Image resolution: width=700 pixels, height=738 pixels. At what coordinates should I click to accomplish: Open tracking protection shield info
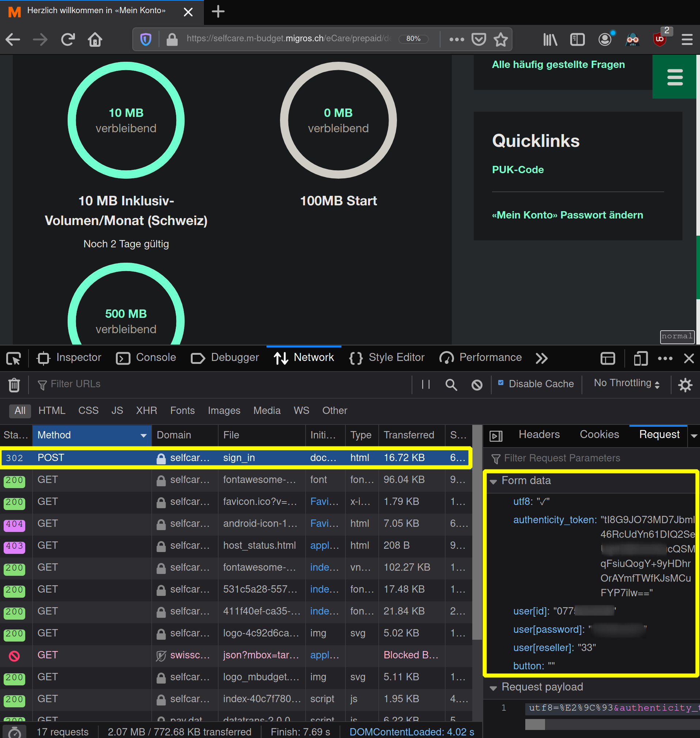coord(145,39)
